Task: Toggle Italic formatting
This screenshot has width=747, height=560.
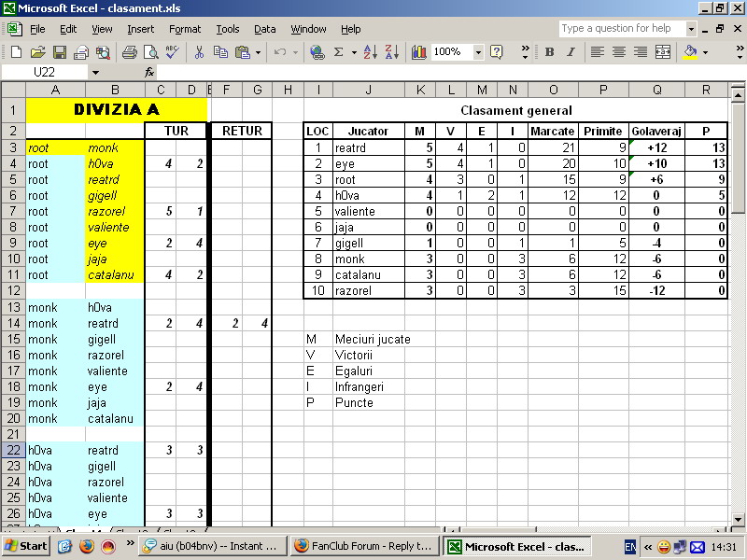Action: pyautogui.click(x=570, y=52)
